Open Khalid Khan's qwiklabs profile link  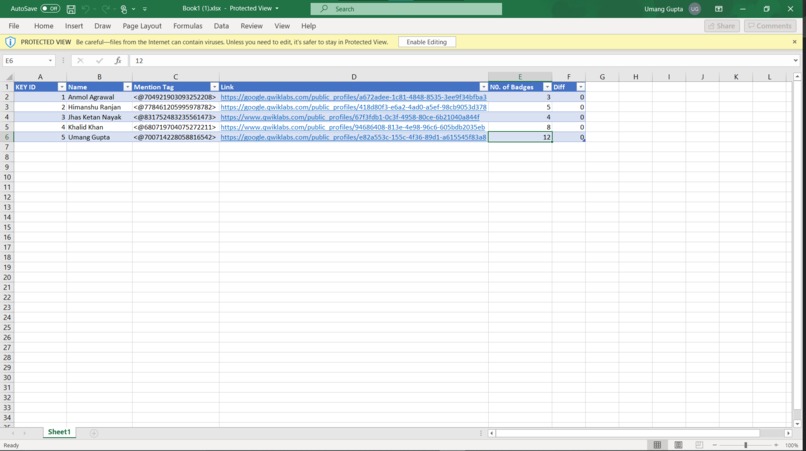(353, 127)
